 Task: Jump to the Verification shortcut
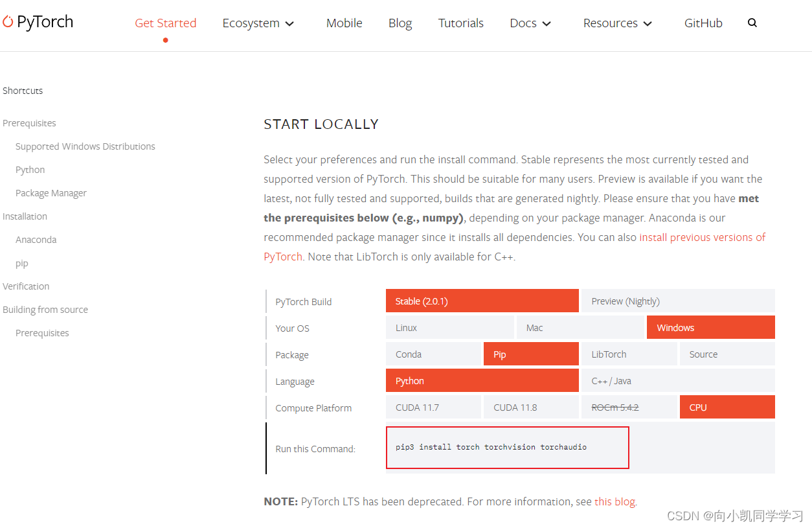pyautogui.click(x=26, y=286)
